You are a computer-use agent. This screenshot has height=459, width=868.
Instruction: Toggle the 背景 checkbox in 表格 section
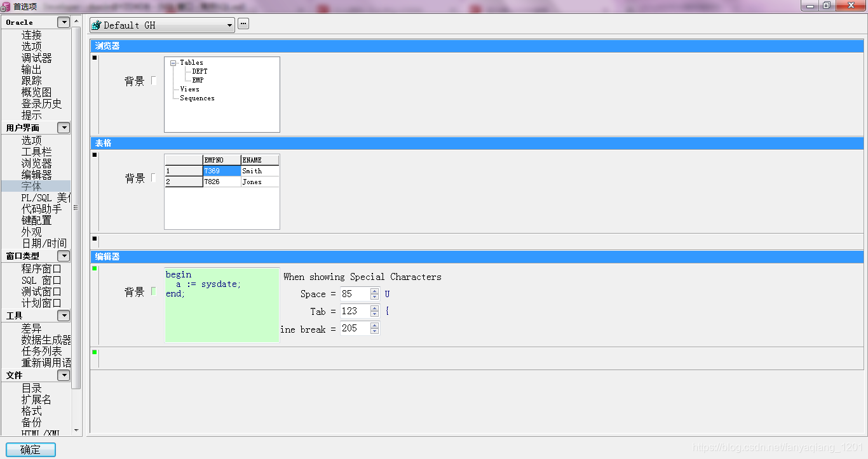(154, 178)
